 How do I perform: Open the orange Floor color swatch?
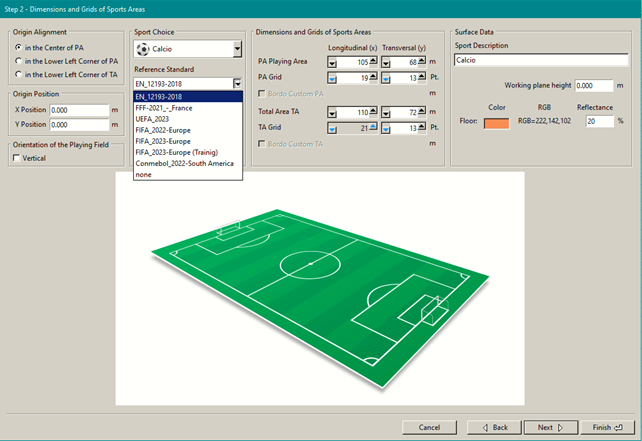coord(496,123)
